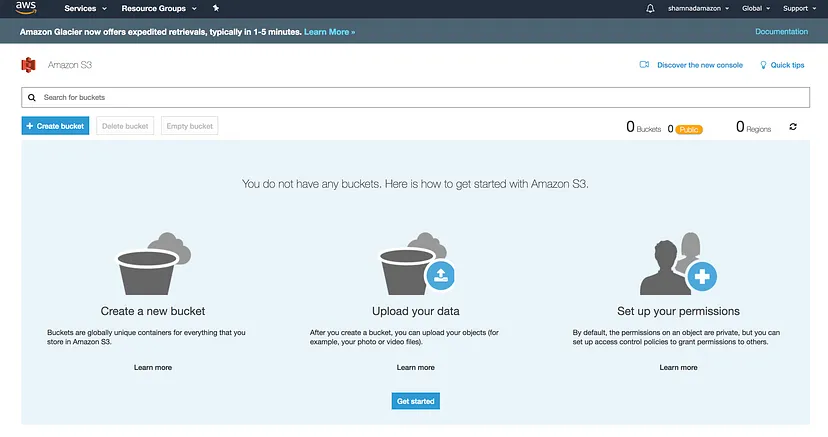Screen dimensions: 828x437
Task: Click the Search for buckets field
Action: pyautogui.click(x=415, y=97)
